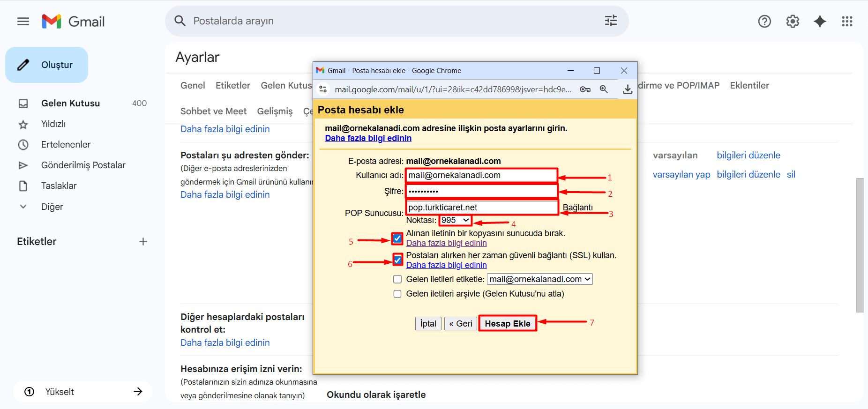The image size is (868, 409).
Task: Click Daha fazla bilgi edinin under SSL option
Action: [x=446, y=265]
